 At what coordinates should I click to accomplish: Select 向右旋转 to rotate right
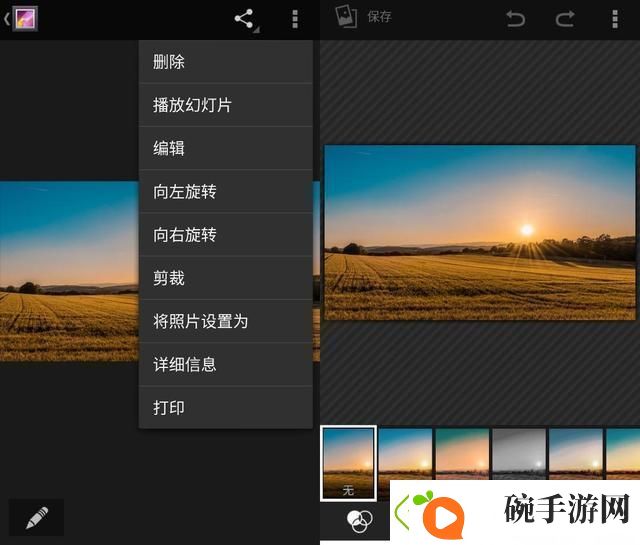coord(226,235)
